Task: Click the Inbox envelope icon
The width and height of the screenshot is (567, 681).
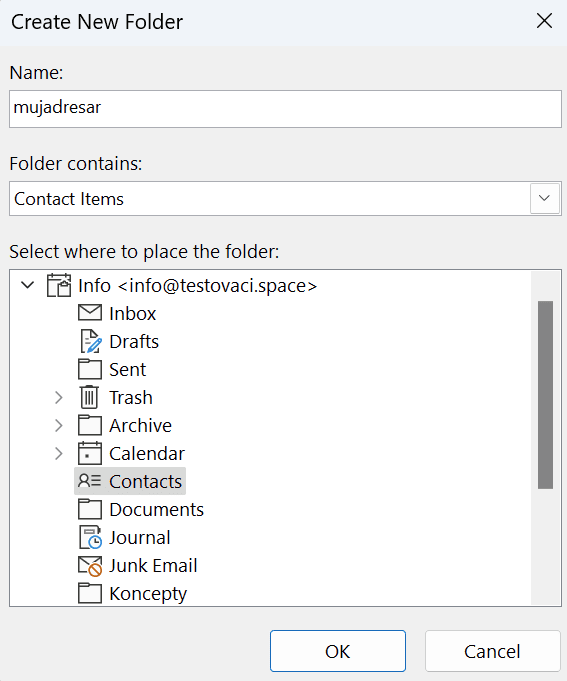Action: (90, 313)
